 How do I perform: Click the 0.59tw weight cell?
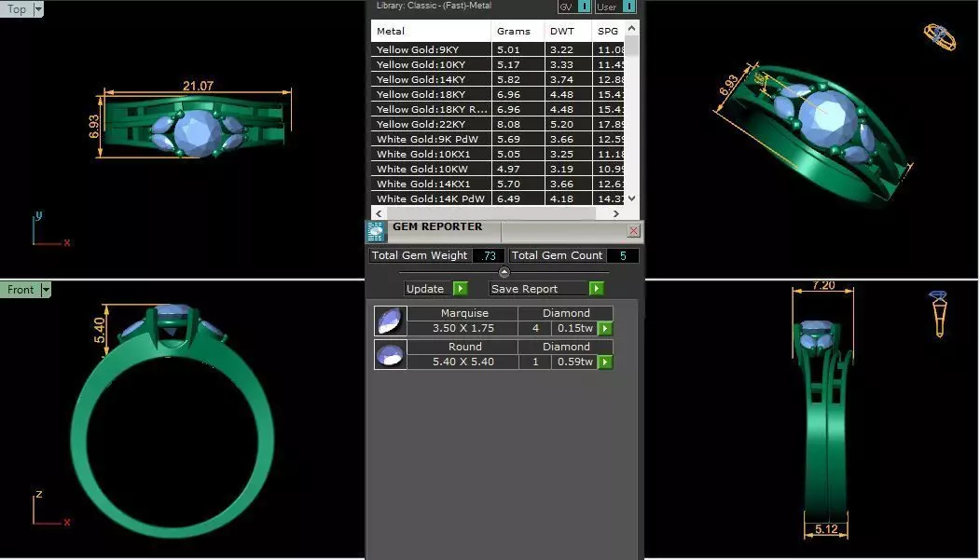pos(574,362)
